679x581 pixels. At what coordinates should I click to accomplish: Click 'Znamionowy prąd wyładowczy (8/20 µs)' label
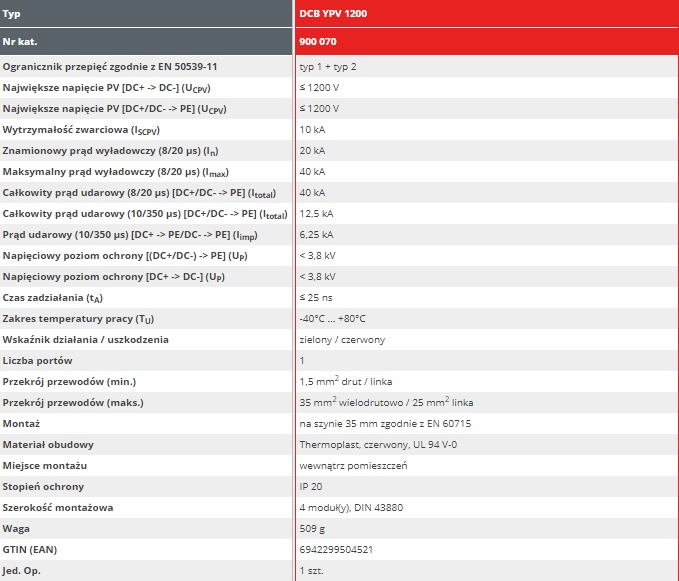pyautogui.click(x=110, y=151)
